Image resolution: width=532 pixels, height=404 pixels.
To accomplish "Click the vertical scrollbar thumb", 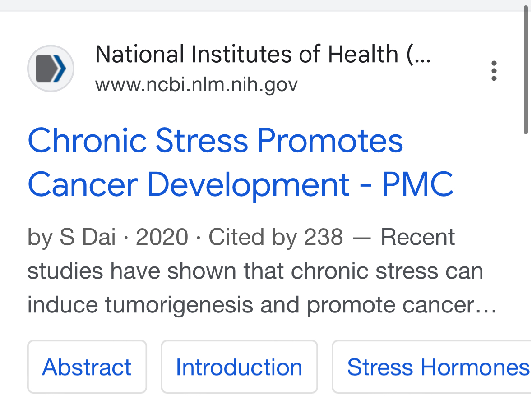I will coord(526,70).
